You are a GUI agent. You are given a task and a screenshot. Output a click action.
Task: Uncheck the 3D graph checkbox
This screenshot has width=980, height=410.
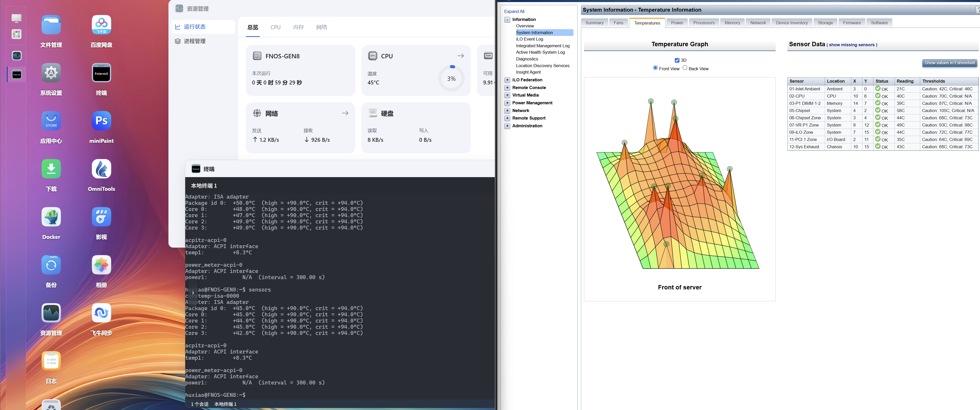tap(677, 60)
